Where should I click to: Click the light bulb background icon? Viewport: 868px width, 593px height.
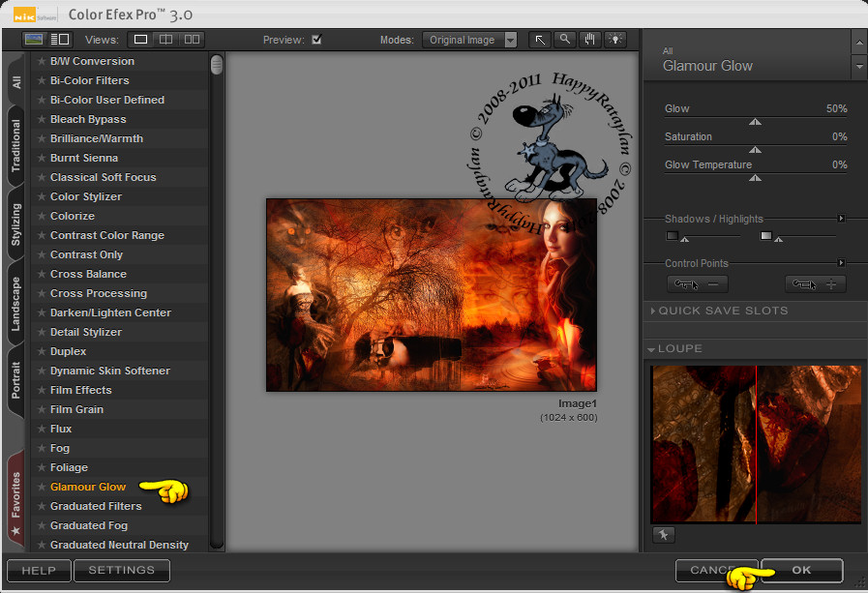[615, 40]
